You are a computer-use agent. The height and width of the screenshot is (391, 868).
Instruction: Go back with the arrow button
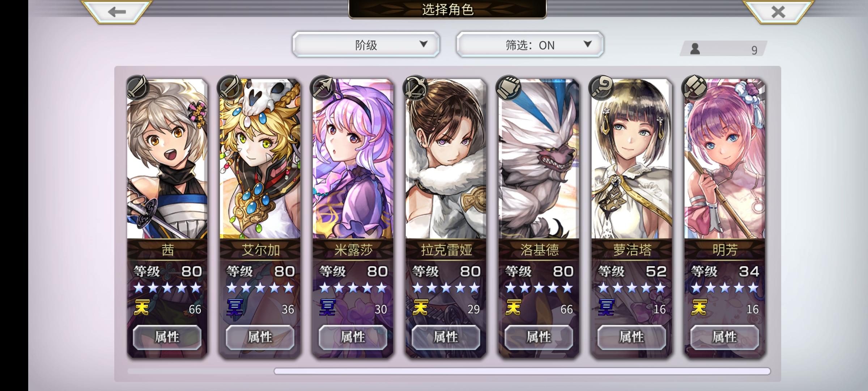116,12
